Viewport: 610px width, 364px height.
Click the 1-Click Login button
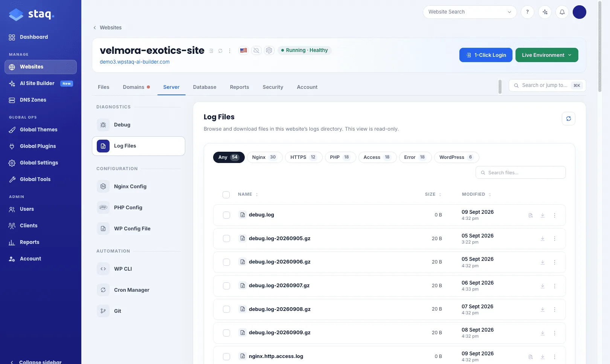(x=486, y=55)
